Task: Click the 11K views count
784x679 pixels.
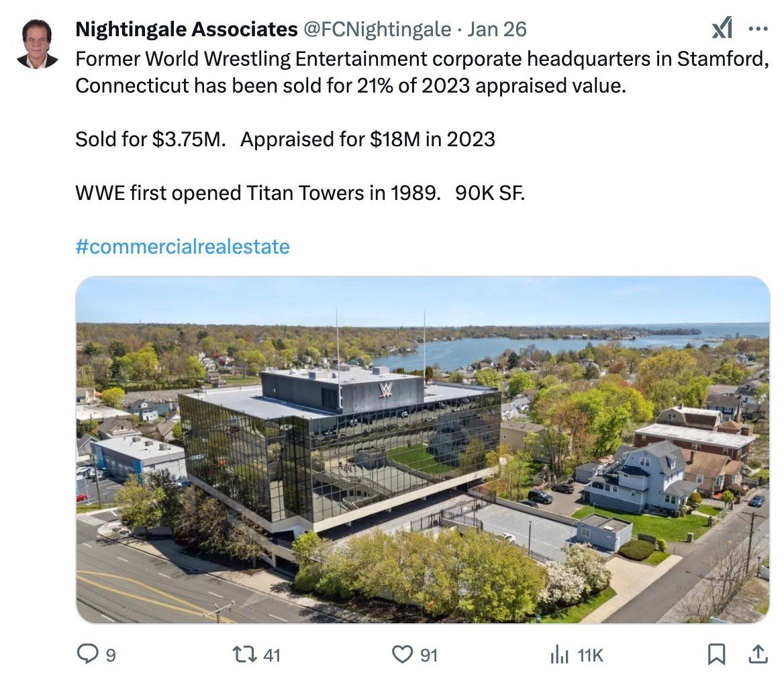Action: 590,655
